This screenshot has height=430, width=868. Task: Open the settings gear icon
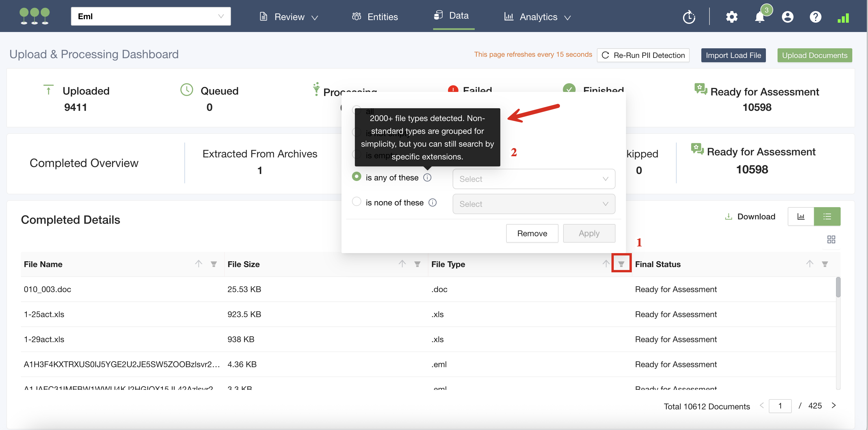pos(731,17)
